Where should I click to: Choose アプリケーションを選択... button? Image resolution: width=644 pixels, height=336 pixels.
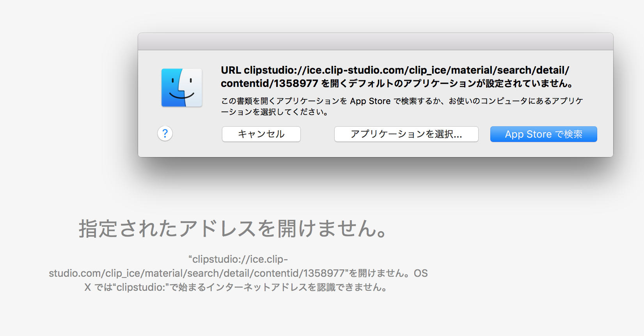click(406, 134)
